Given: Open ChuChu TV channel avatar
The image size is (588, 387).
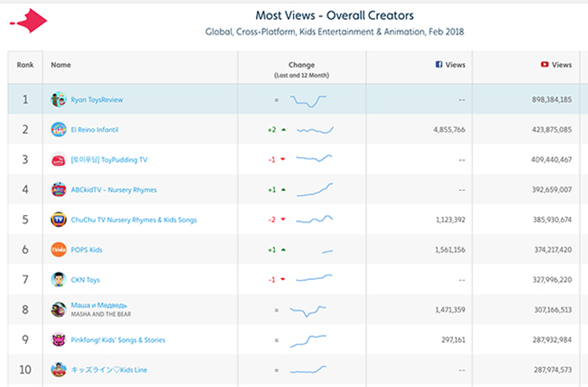Looking at the screenshot, I should tap(59, 219).
